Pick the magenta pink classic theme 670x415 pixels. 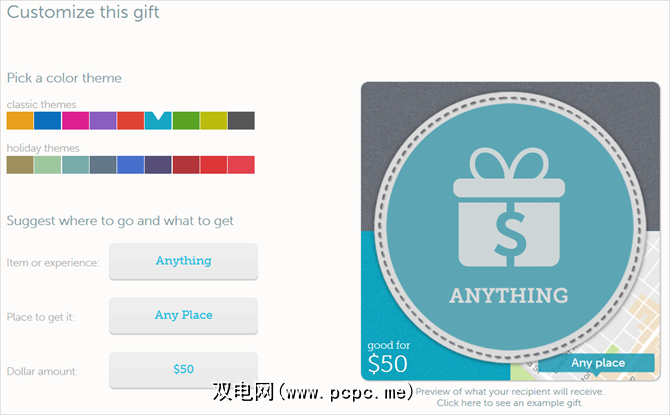click(75, 121)
